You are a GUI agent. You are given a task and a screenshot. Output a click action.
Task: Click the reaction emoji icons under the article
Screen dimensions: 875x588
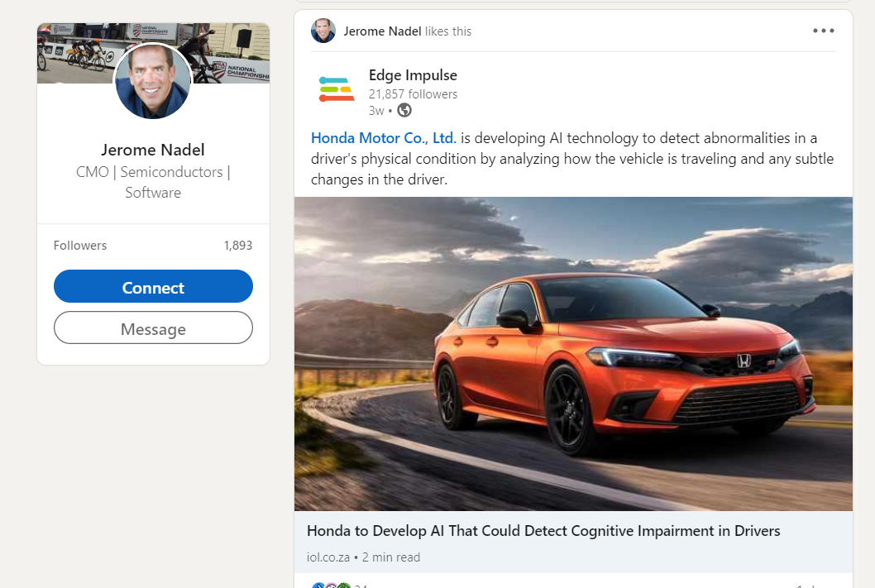[x=332, y=586]
